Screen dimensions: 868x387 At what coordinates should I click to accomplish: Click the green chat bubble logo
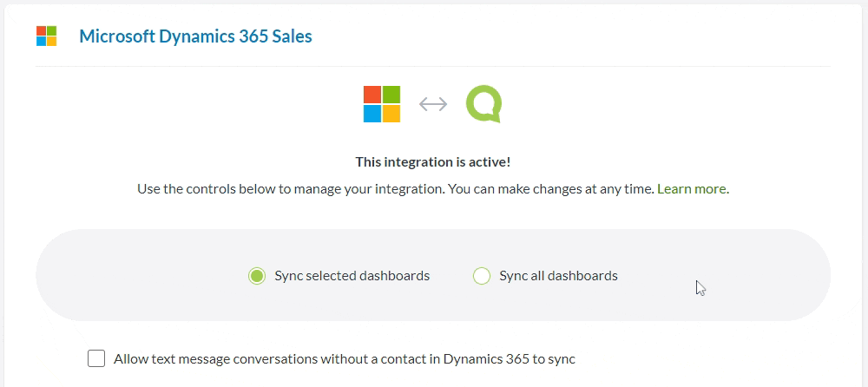tap(483, 104)
